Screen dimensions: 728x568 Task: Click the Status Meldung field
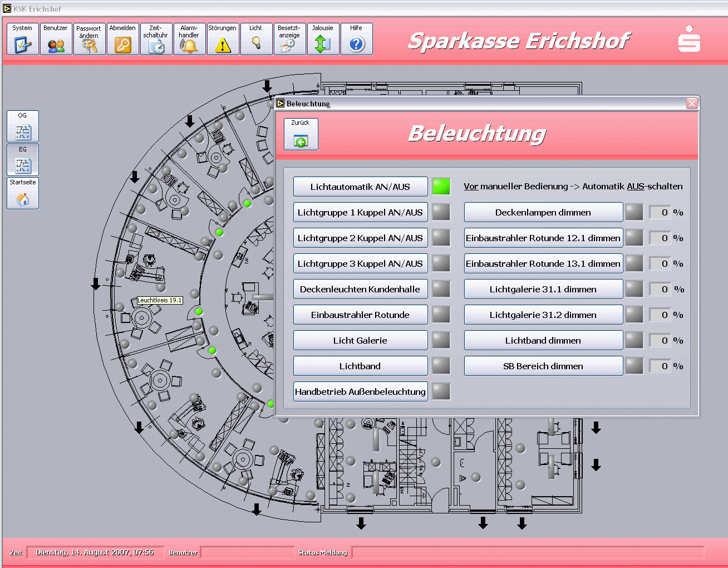tap(529, 552)
